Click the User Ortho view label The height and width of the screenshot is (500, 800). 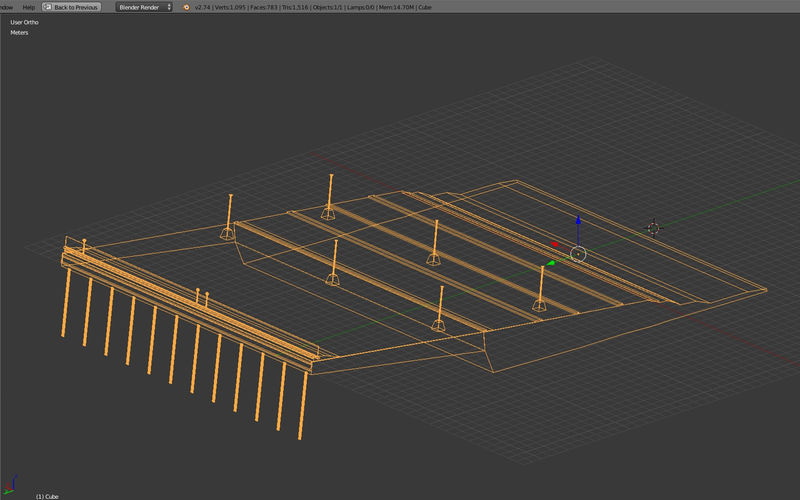(24, 21)
